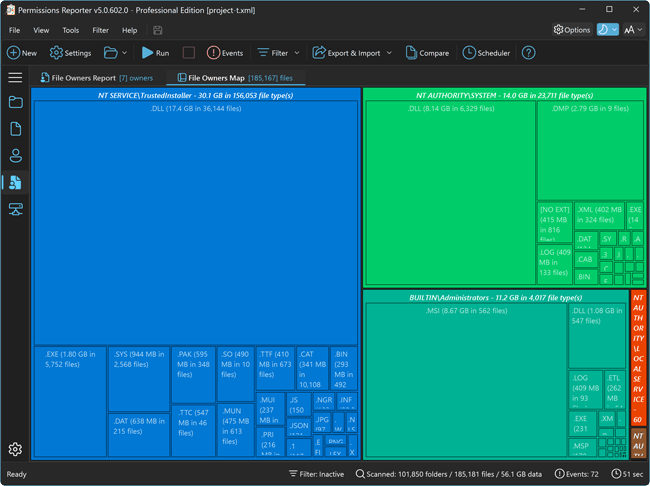Start the scan with Run

pos(155,53)
